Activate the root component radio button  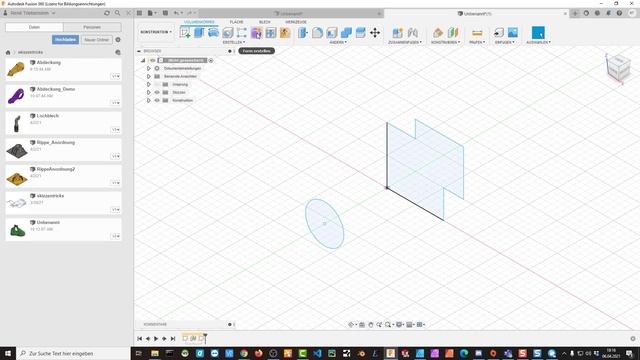[x=211, y=60]
